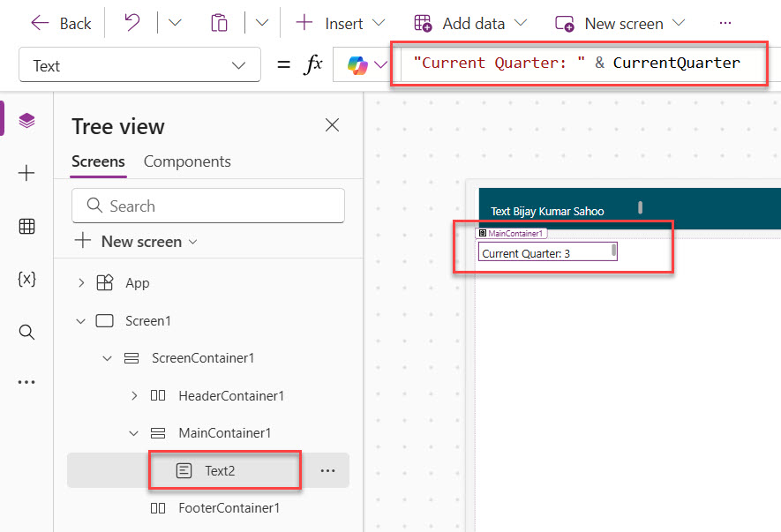
Task: Open the Insert menu
Action: click(340, 24)
